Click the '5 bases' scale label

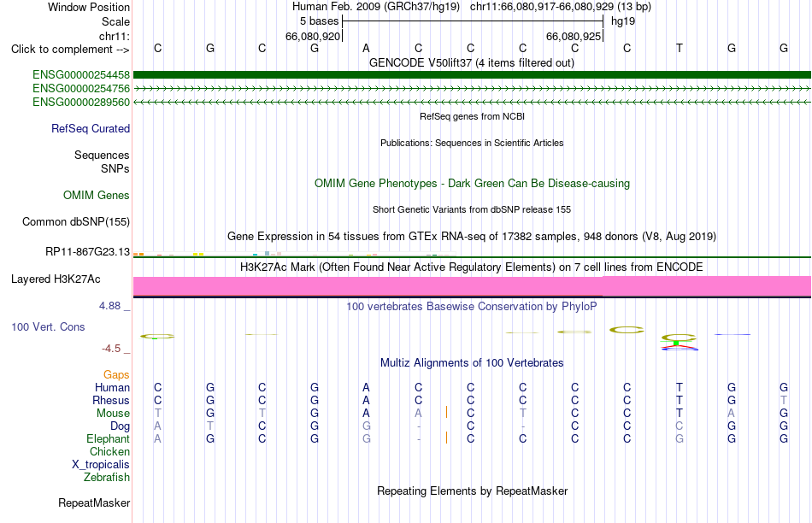[319, 21]
